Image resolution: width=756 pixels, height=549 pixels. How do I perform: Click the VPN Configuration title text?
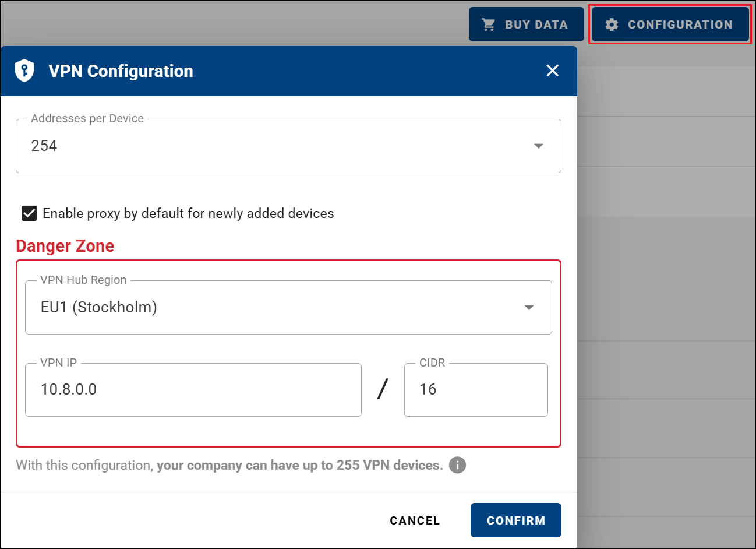click(121, 71)
